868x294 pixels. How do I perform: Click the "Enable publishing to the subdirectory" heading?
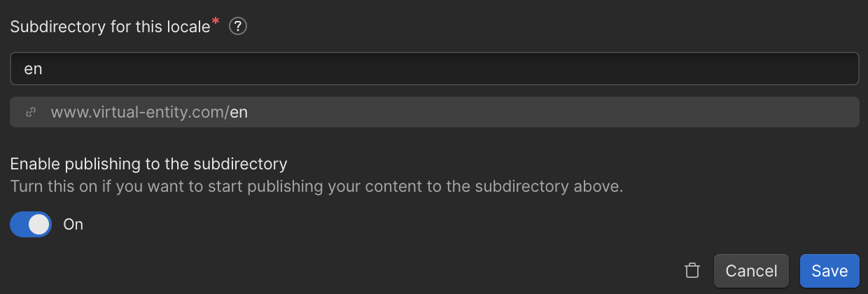148,164
